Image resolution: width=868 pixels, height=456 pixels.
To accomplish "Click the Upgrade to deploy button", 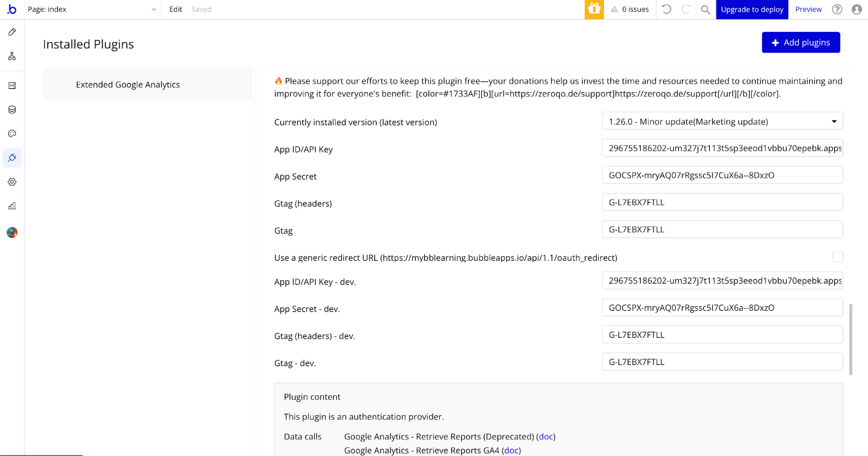I will 752,9.
